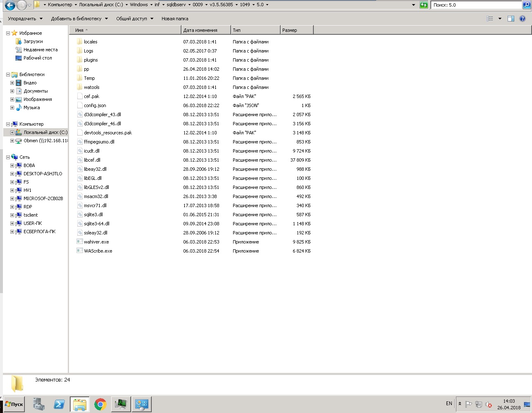This screenshot has height=413, width=532.
Task: Open the green monitor app on the taskbar
Action: tap(121, 404)
